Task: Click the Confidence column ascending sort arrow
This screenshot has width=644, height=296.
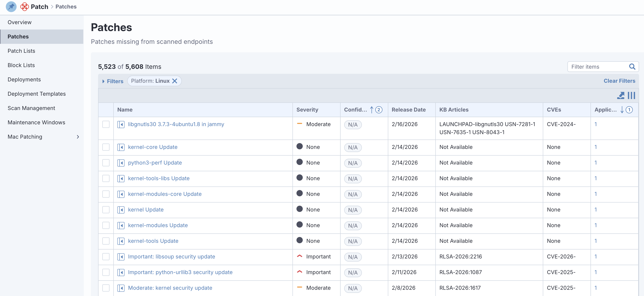Action: (371, 110)
